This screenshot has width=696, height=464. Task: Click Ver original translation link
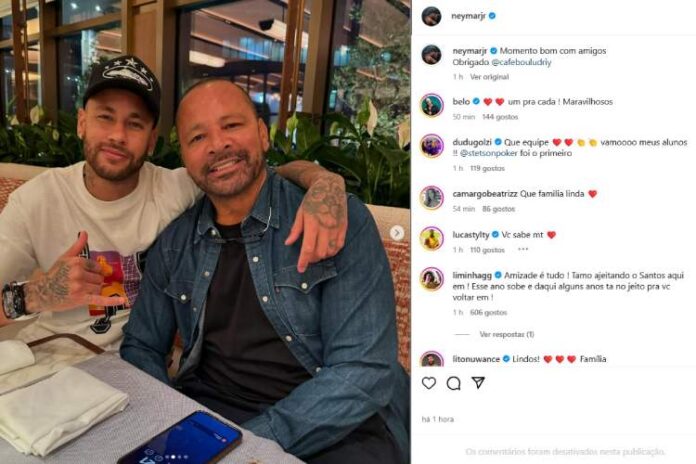[489, 77]
